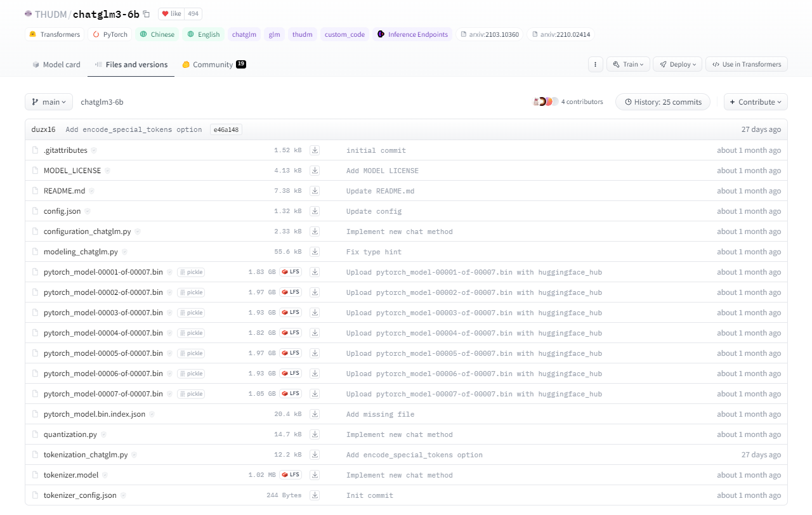Screen dimensions: 812x515
Task: Open THUDM organization link
Action: [51, 14]
